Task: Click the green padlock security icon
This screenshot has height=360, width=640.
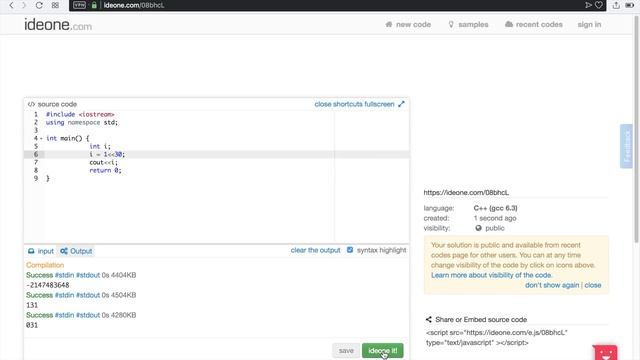Action: click(94, 5)
